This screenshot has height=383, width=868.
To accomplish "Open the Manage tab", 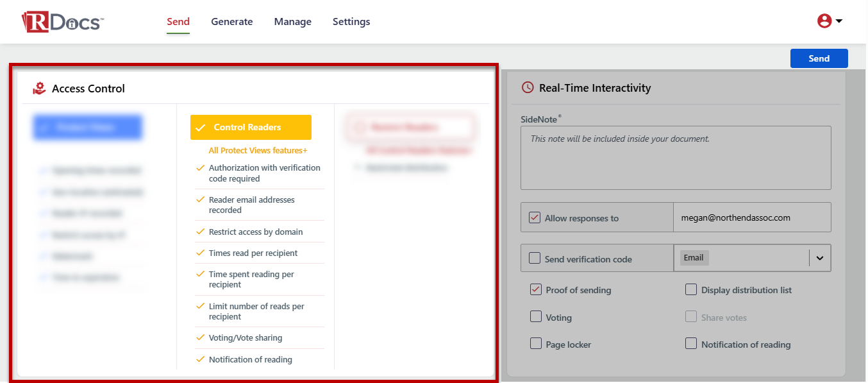I will point(293,22).
